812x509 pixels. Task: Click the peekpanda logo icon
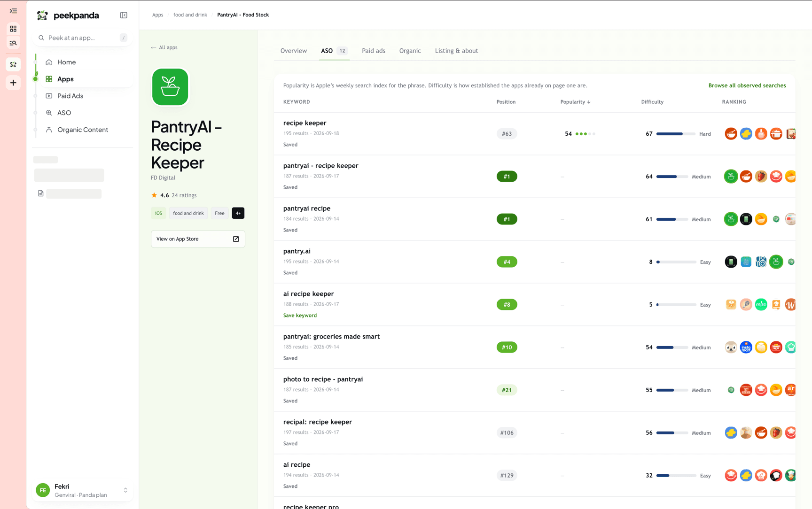(42, 15)
